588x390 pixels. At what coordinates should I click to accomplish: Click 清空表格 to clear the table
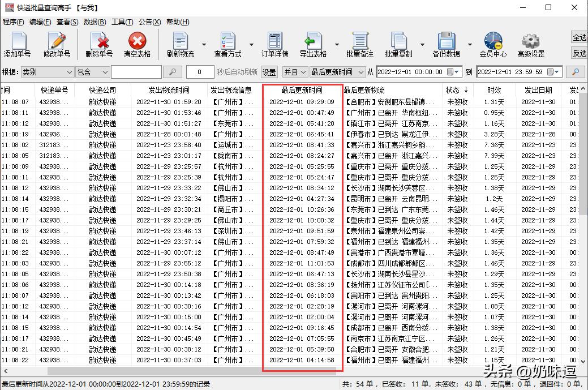139,44
